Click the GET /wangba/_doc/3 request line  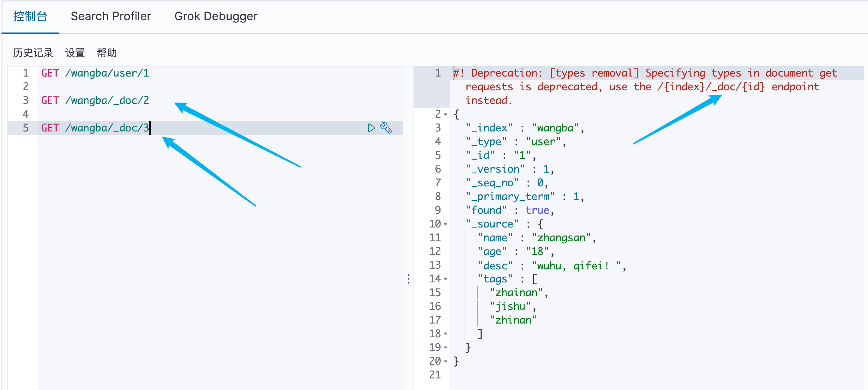coord(95,128)
